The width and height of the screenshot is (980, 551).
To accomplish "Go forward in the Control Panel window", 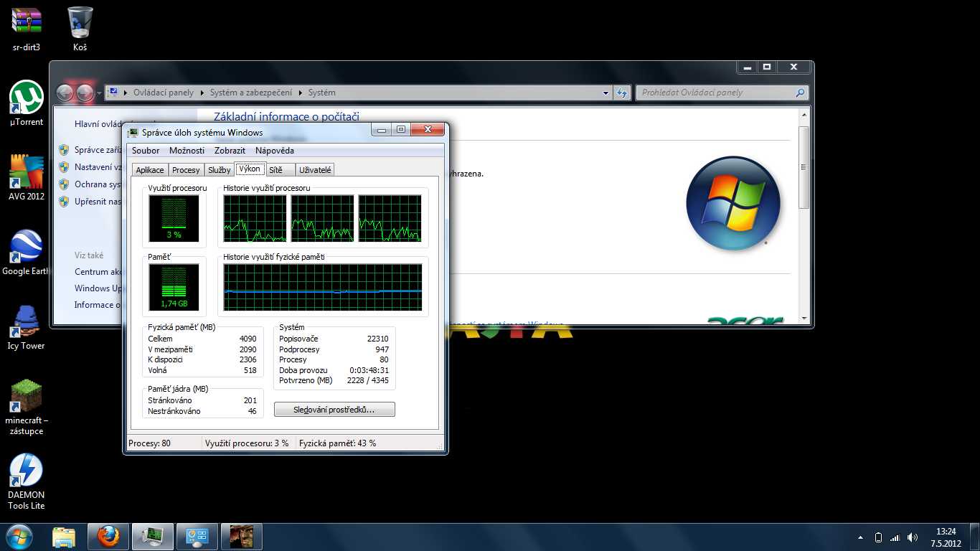I will tap(85, 93).
